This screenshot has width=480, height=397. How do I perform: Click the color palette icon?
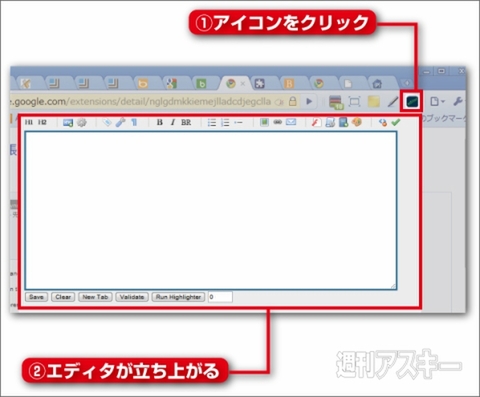click(x=357, y=122)
